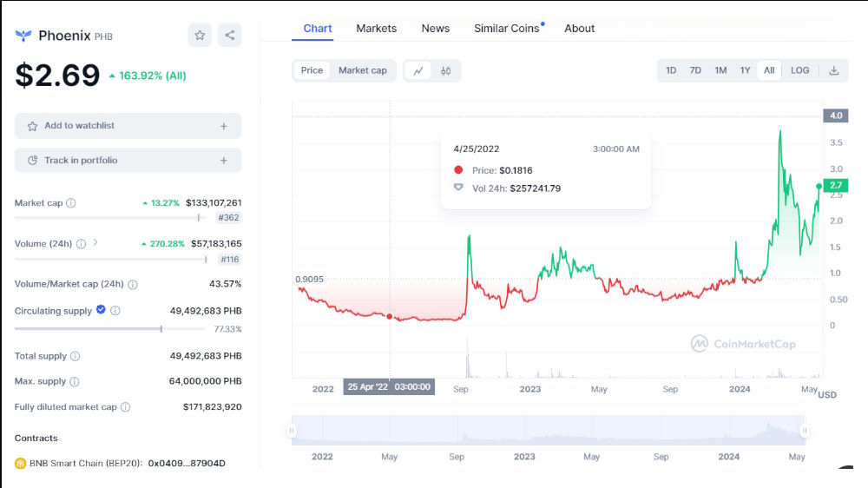
Task: Select 1D time range
Action: pyautogui.click(x=671, y=70)
